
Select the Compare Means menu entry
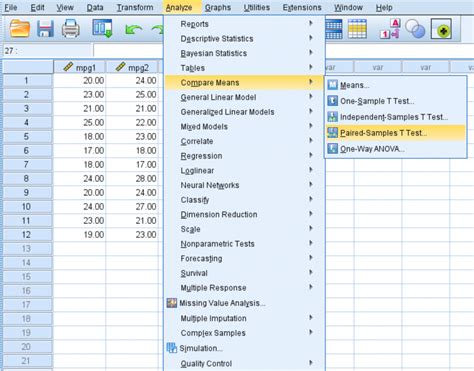click(x=244, y=82)
